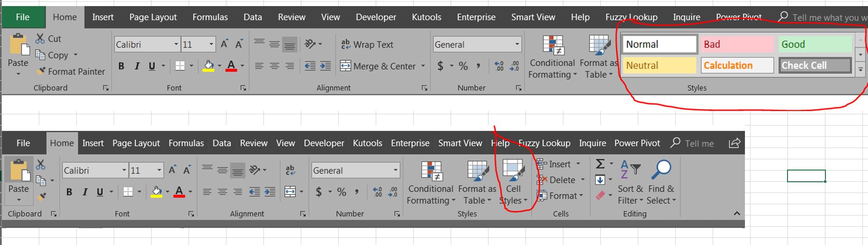The image size is (868, 245).
Task: Click Cell Styles button in lower ribbon
Action: click(x=513, y=183)
